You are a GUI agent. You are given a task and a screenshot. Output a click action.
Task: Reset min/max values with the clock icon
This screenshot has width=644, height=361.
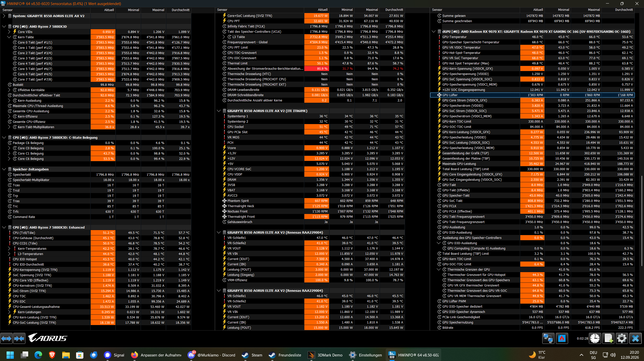[x=595, y=338]
